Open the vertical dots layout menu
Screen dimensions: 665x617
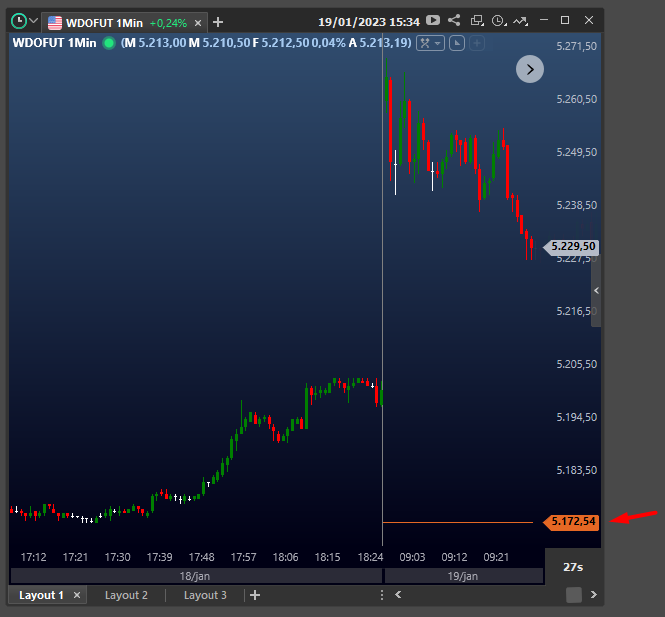coord(382,595)
